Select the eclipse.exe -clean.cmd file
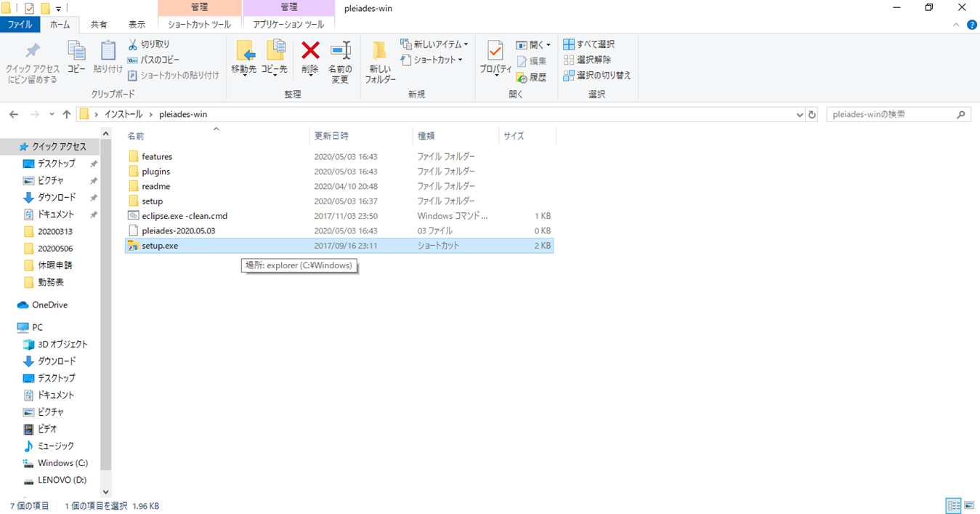This screenshot has height=514, width=980. (339, 216)
